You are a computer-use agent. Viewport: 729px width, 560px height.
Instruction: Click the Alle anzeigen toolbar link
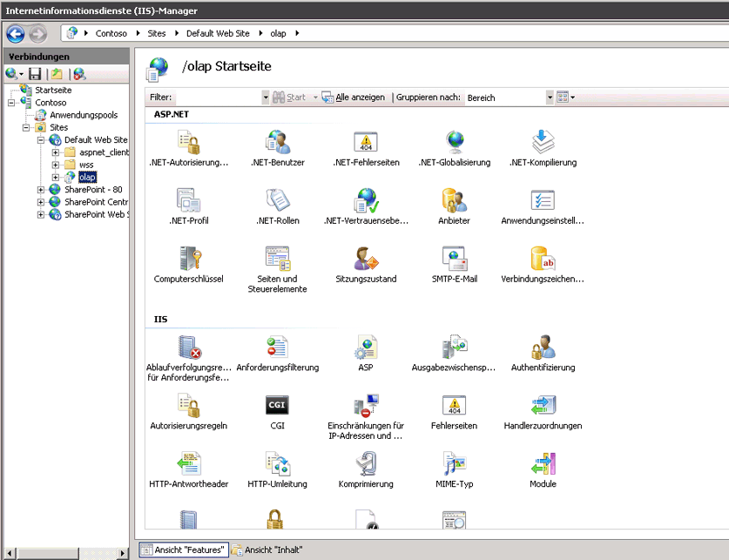[x=359, y=97]
